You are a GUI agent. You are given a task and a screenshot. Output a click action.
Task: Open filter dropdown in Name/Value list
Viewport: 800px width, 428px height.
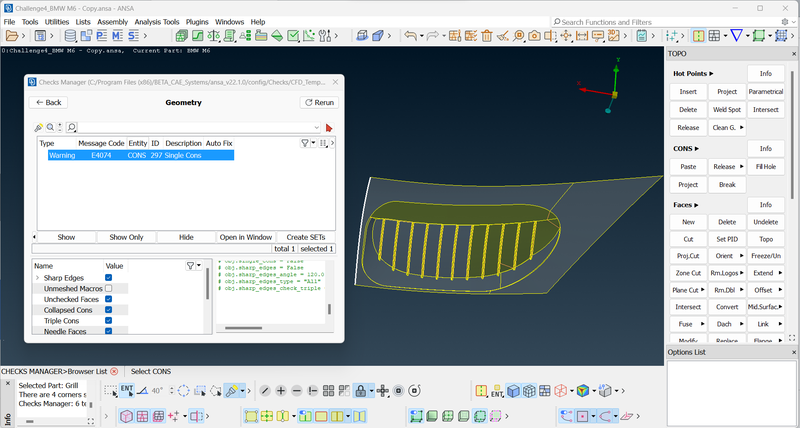199,265
